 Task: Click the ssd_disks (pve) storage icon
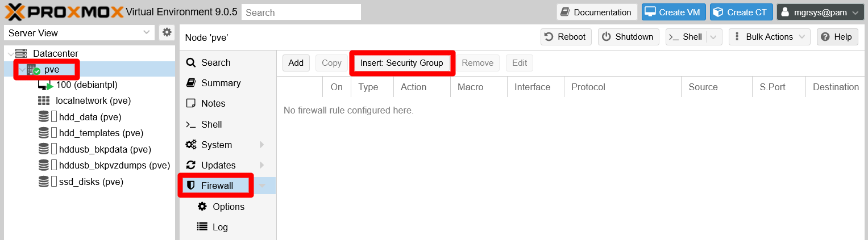pos(44,182)
